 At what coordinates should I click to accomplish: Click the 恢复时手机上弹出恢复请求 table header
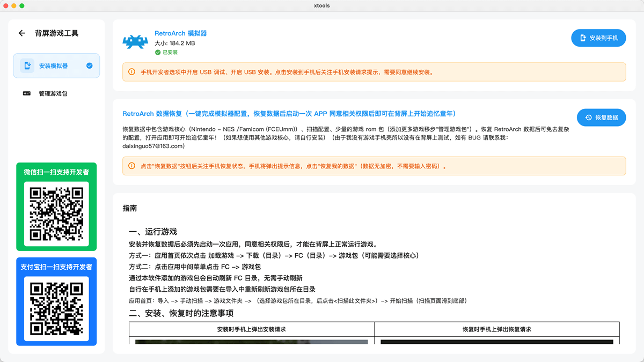pos(496,329)
